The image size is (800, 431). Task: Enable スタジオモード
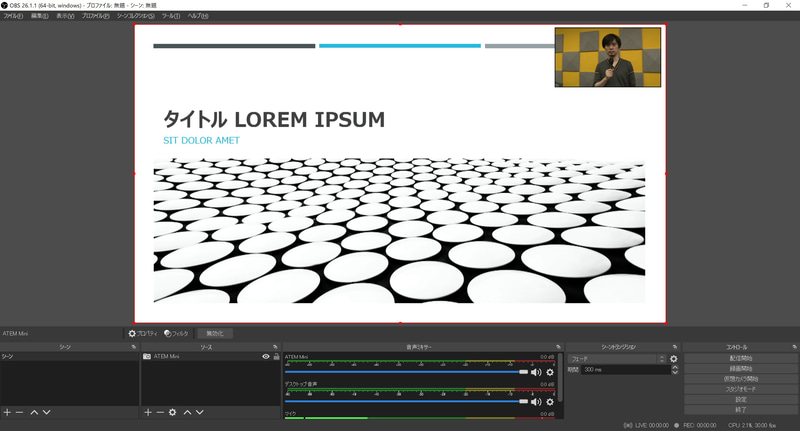click(740, 389)
